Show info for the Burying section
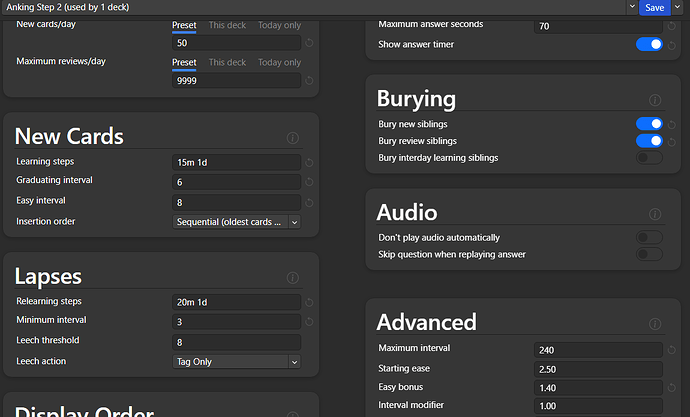This screenshot has width=690, height=417. click(x=655, y=101)
